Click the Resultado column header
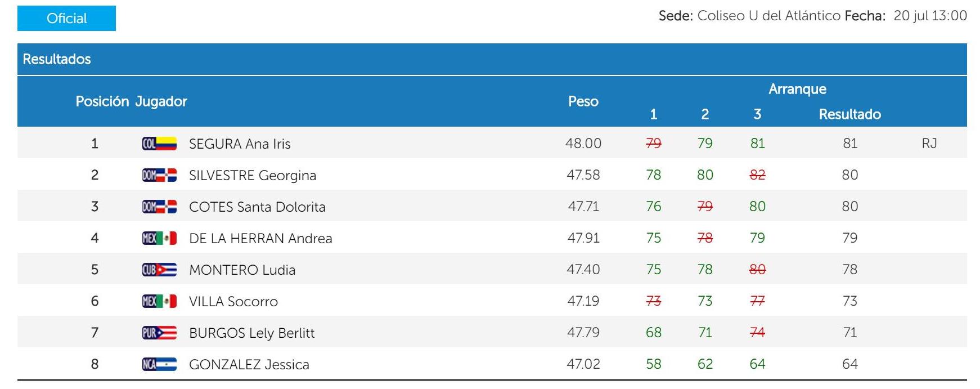 pos(849,114)
